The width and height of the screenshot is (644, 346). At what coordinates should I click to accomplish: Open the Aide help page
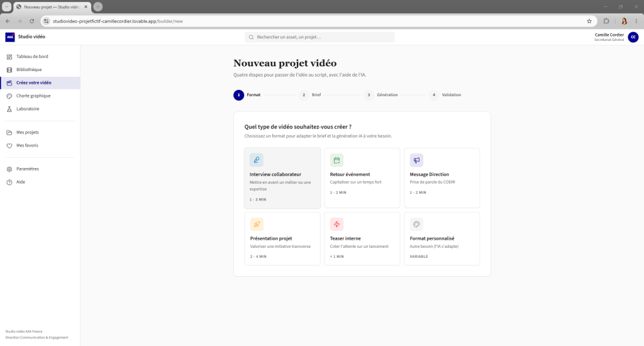40,182
